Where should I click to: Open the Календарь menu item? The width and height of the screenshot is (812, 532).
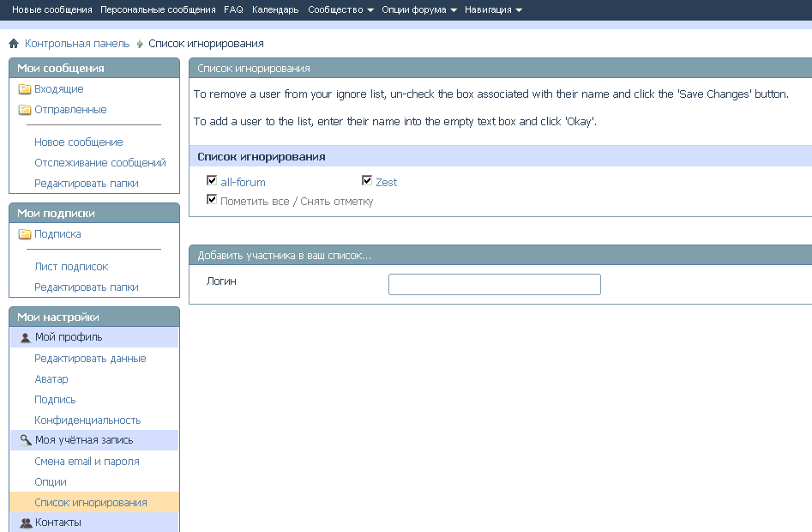click(x=275, y=9)
